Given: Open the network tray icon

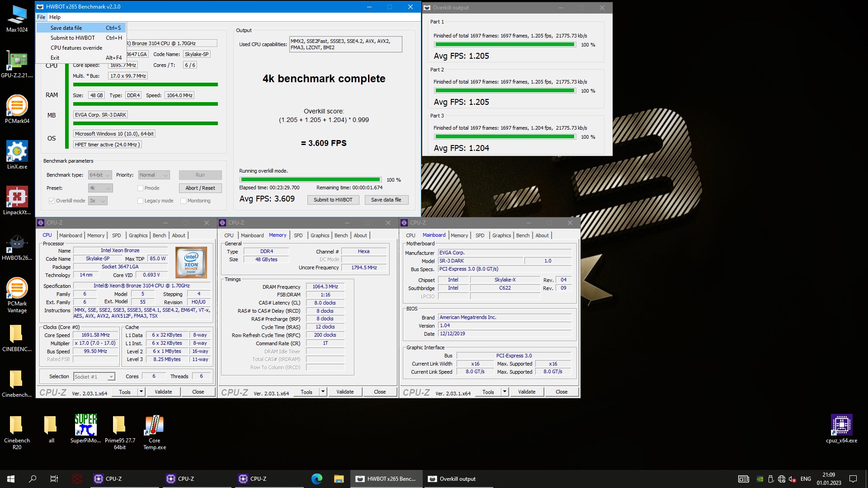Looking at the screenshot, I should [x=782, y=479].
